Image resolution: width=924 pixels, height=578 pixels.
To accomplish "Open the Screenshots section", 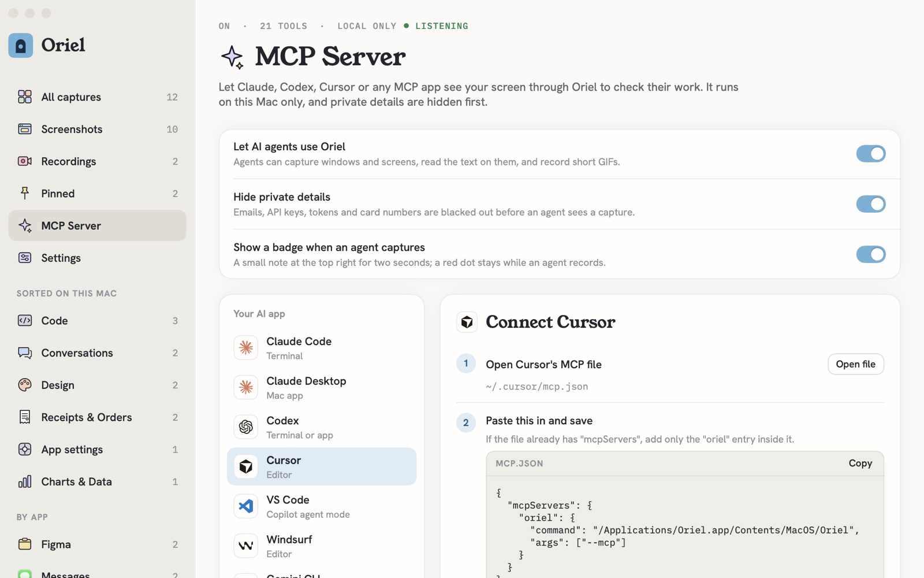I will tap(97, 129).
